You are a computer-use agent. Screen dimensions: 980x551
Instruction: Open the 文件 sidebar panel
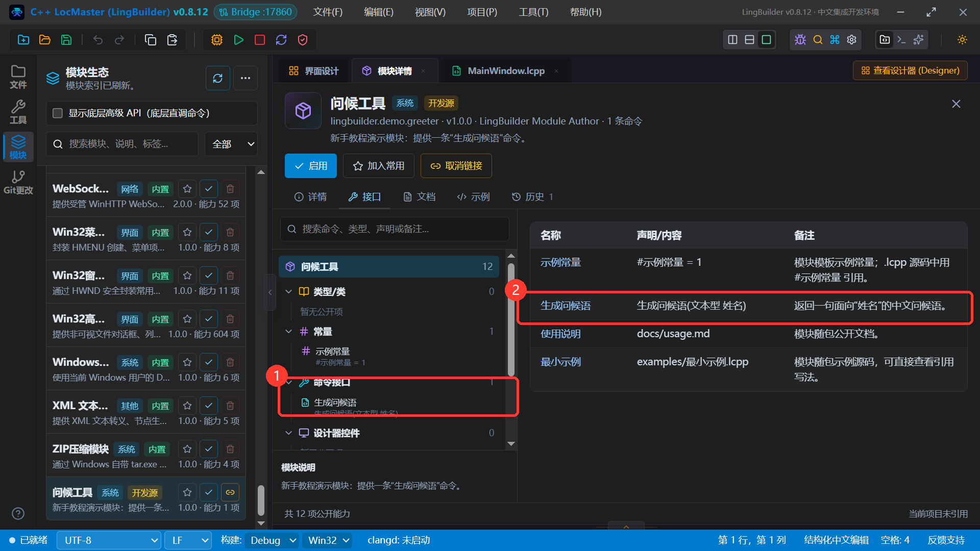18,77
